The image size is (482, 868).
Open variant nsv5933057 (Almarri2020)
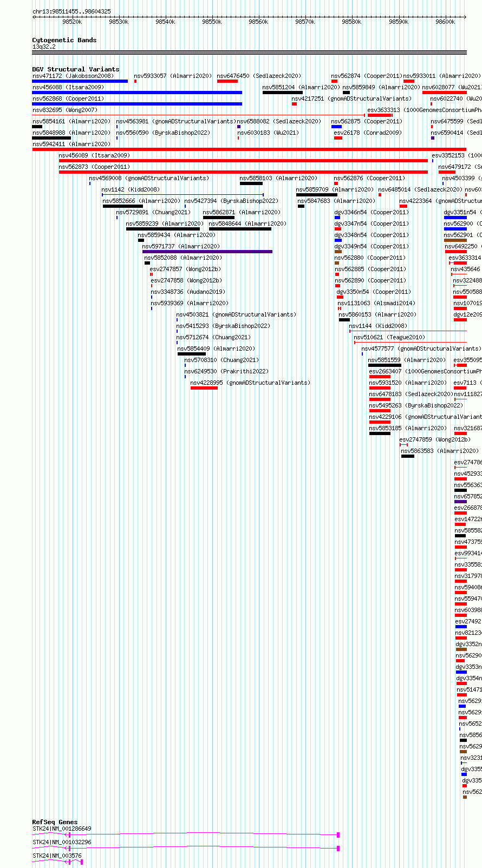point(172,76)
